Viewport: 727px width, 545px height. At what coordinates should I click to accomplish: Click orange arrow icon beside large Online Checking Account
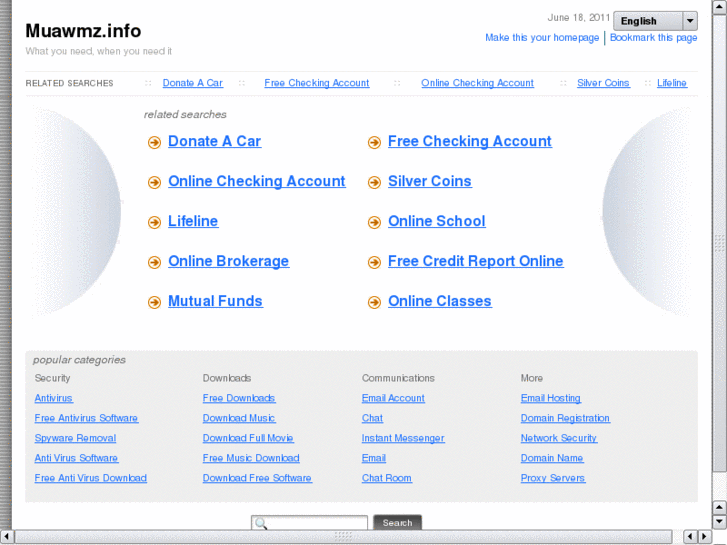click(154, 182)
